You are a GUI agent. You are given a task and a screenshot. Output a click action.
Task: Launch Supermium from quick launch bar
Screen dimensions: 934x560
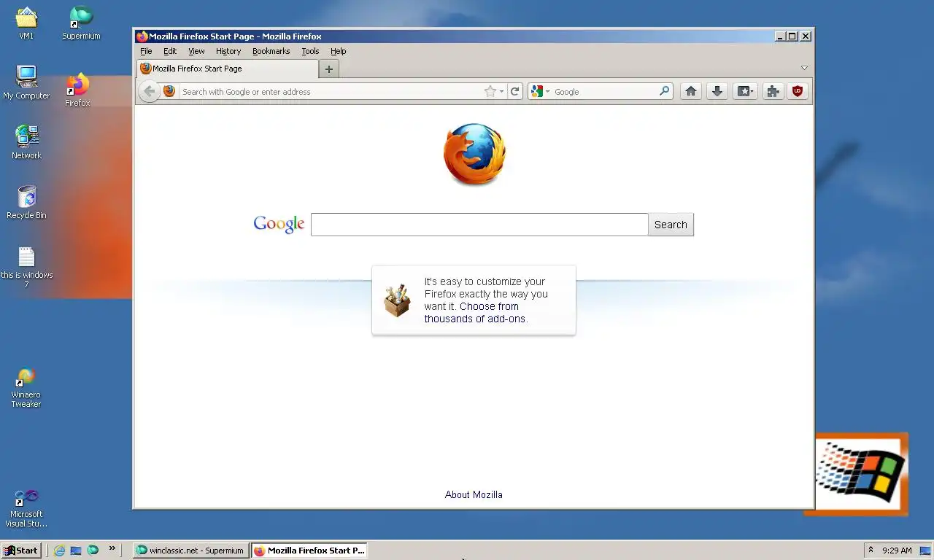(x=93, y=551)
